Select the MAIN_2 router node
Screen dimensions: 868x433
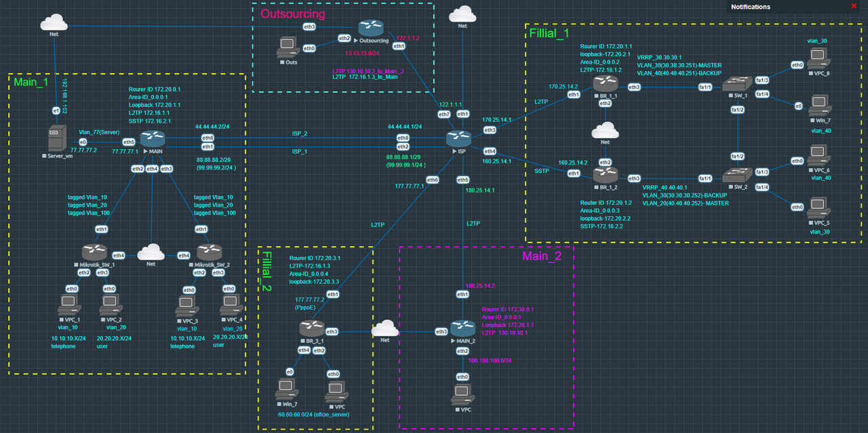click(x=462, y=329)
